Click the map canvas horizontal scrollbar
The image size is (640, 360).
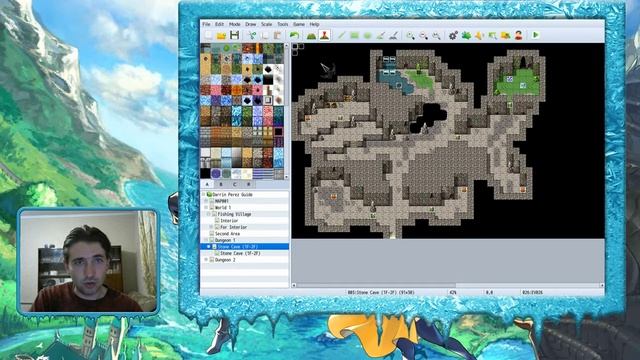click(x=448, y=285)
